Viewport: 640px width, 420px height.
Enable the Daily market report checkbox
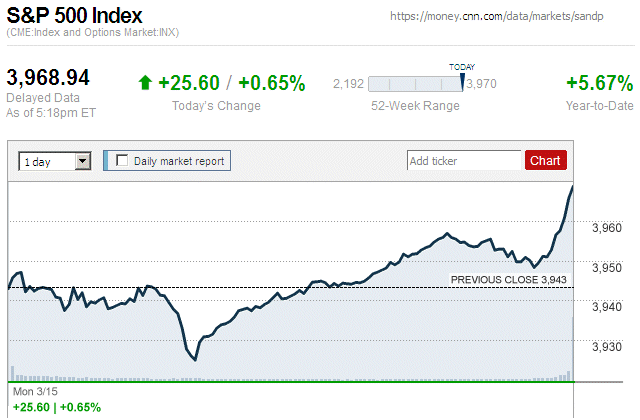(x=123, y=160)
